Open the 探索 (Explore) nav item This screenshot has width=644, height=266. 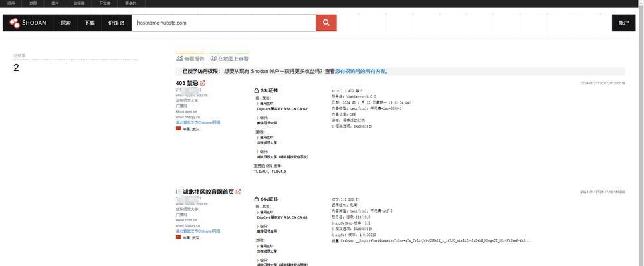click(66, 23)
